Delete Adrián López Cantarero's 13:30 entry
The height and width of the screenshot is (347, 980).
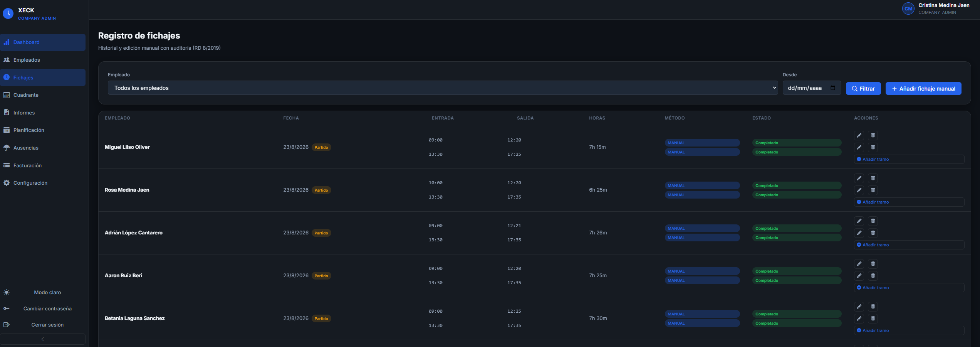click(873, 233)
